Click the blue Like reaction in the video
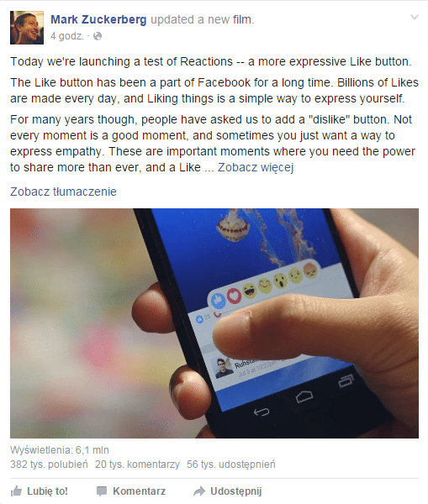428x504 pixels. tap(218, 300)
